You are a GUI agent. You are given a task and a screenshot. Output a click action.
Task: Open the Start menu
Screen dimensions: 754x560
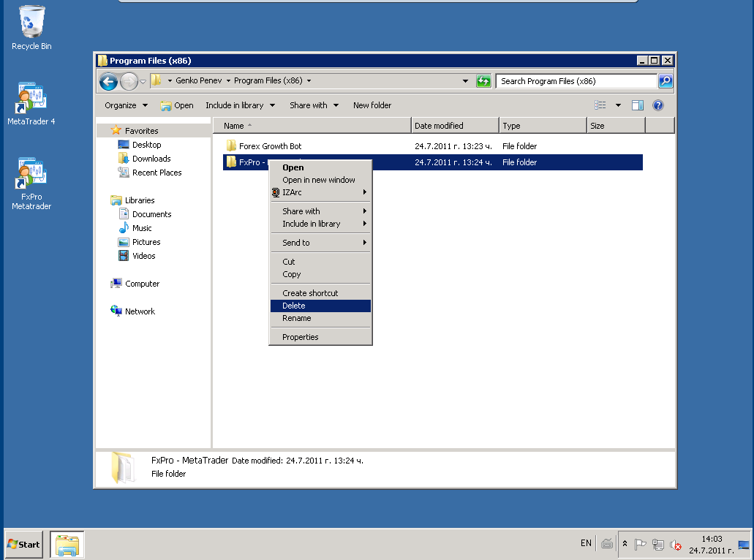coord(23,545)
